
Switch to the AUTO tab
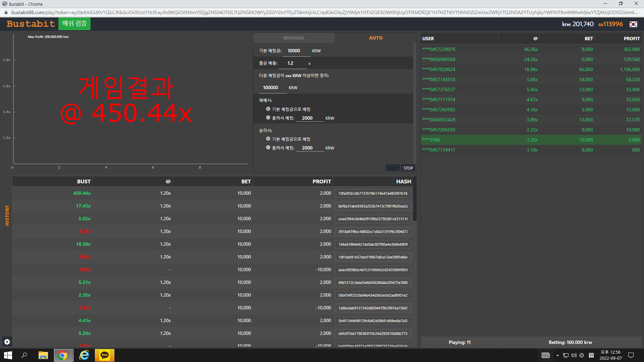376,38
